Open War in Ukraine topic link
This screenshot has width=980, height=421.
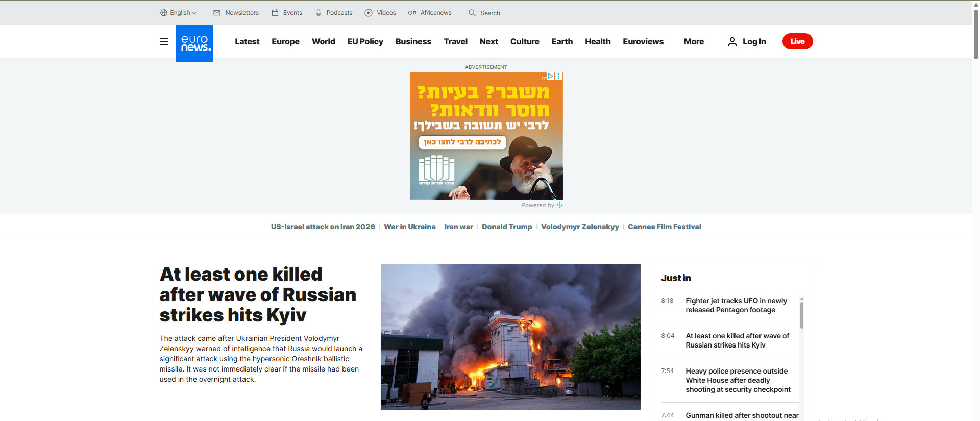[410, 227]
